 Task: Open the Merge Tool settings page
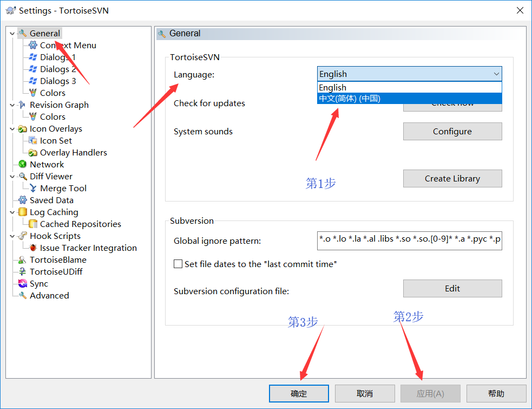[63, 188]
